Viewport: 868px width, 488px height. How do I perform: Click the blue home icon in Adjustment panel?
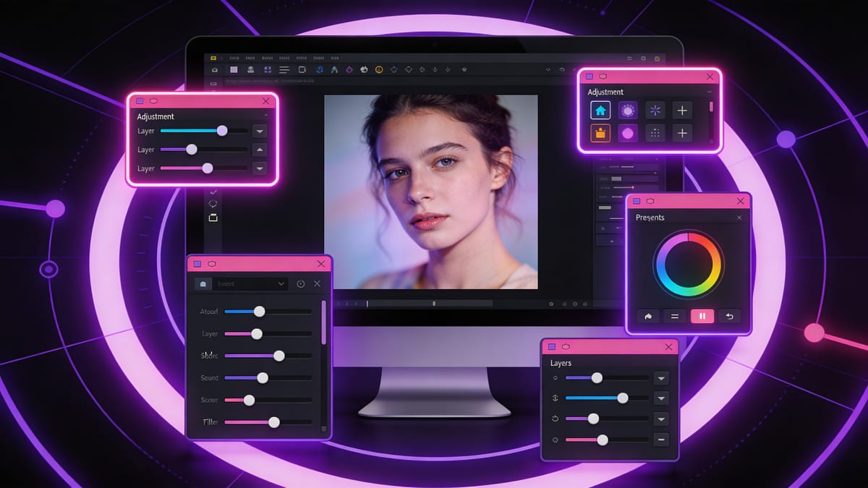click(600, 111)
